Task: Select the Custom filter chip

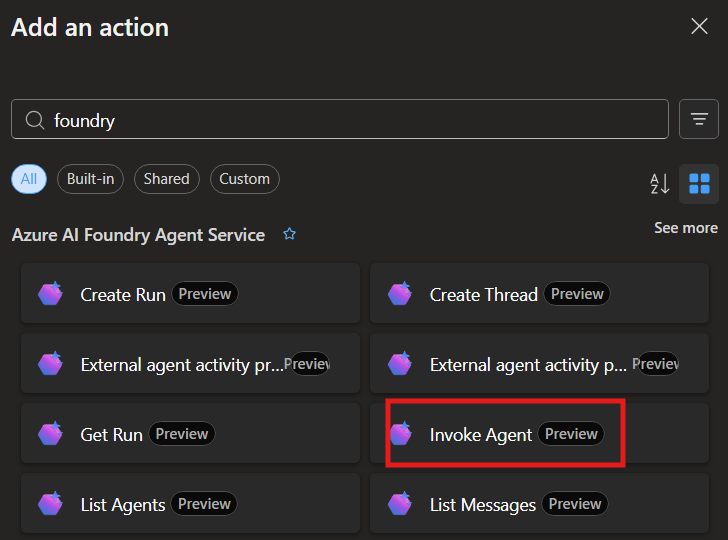Action: tap(245, 179)
